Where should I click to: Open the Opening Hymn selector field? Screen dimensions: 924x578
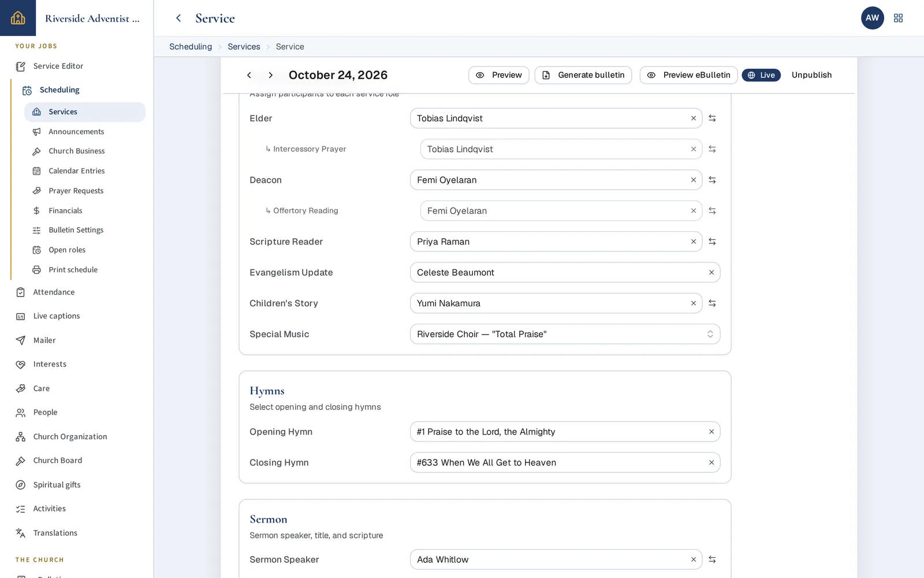point(565,432)
